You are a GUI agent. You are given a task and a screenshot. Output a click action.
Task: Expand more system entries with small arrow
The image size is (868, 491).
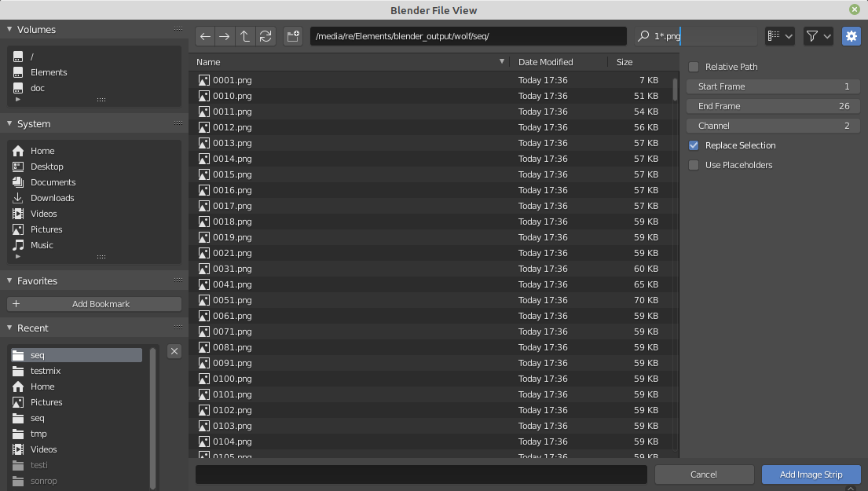18,257
